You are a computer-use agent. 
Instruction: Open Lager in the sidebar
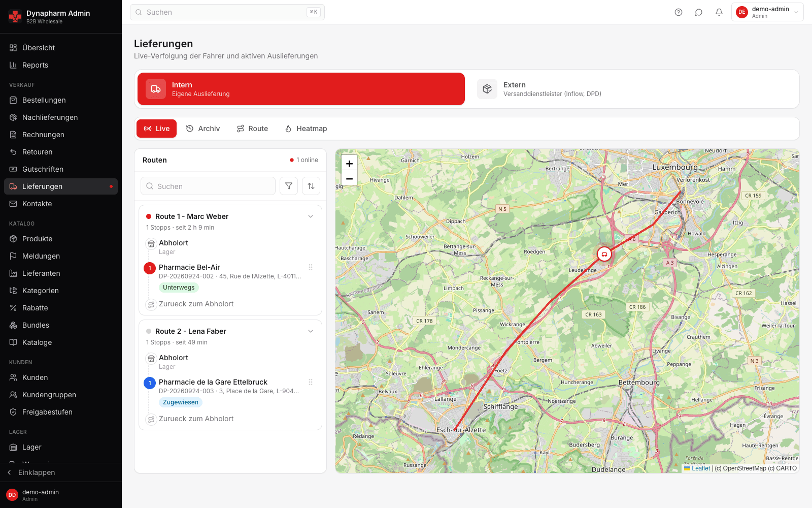(x=61, y=447)
